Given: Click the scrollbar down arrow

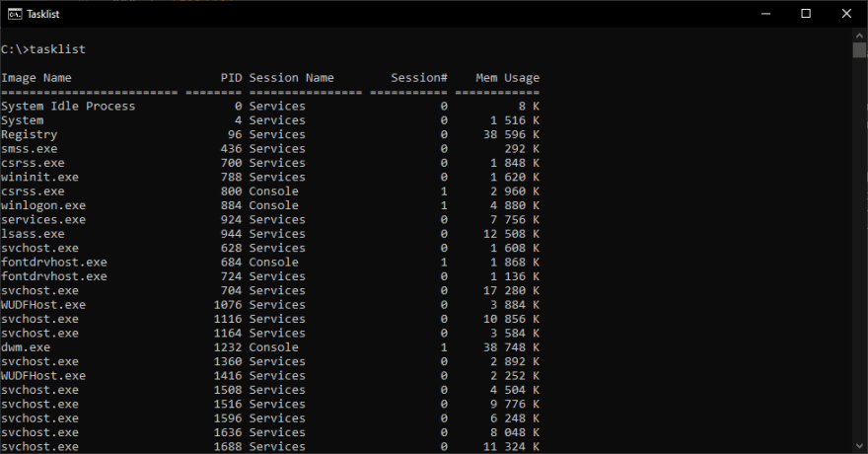Looking at the screenshot, I should tap(859, 446).
